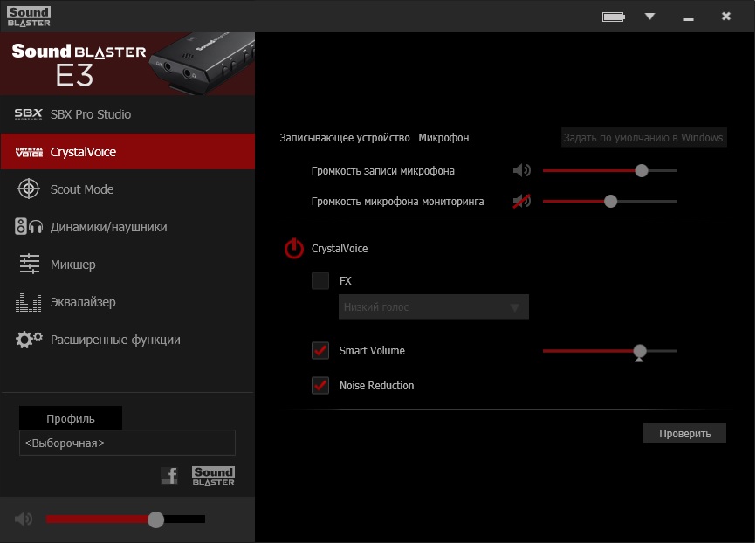This screenshot has width=756, height=543.
Task: Mute the microphone recording volume speaker icon
Action: click(x=522, y=170)
